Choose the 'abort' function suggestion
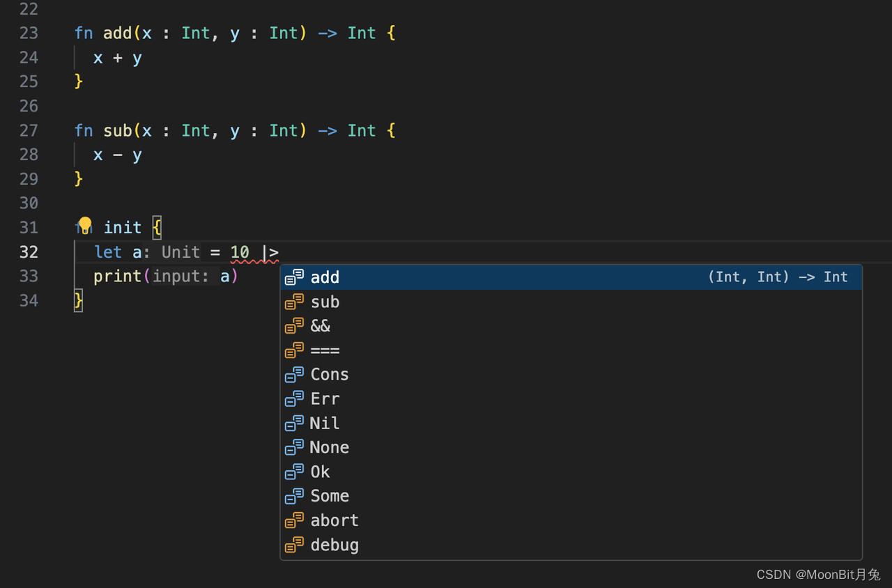The height and width of the screenshot is (588, 892). 571,521
